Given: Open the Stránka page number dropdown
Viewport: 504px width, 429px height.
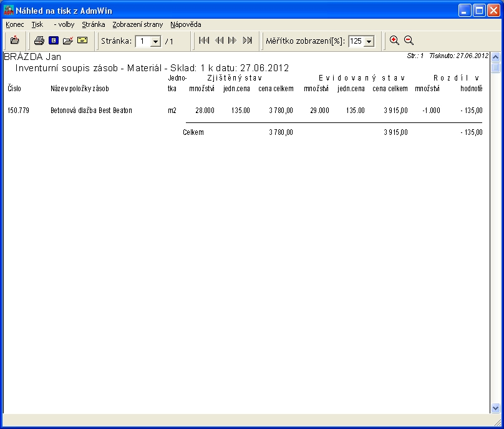Looking at the screenshot, I should pyautogui.click(x=155, y=41).
